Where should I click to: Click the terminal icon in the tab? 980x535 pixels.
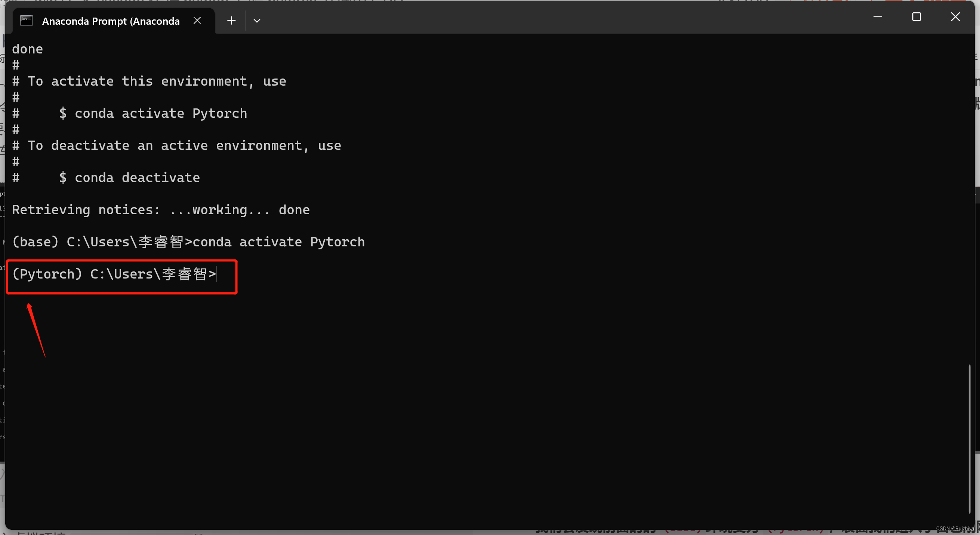pos(26,21)
